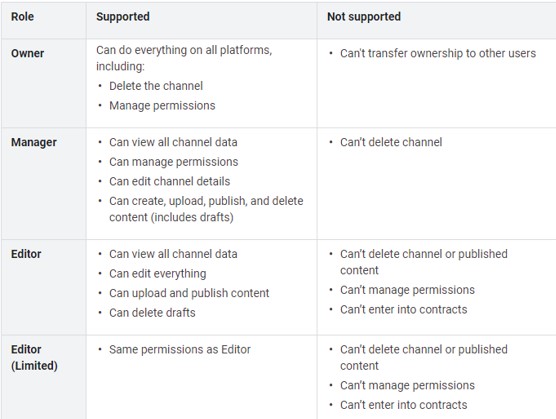Click the Not supported column header

(364, 17)
